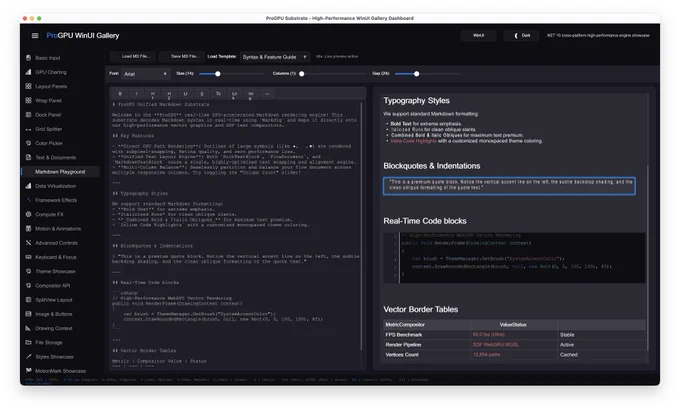The image size is (680, 412).
Task: Adjust the Size (14) slider
Action: (x=231, y=74)
